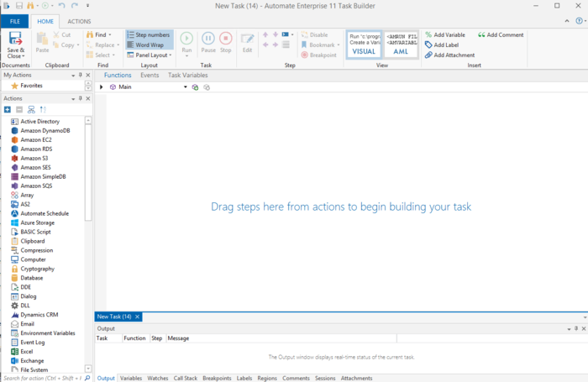Open the Breakpoints bottom tab
The height and width of the screenshot is (382, 588).
217,379
